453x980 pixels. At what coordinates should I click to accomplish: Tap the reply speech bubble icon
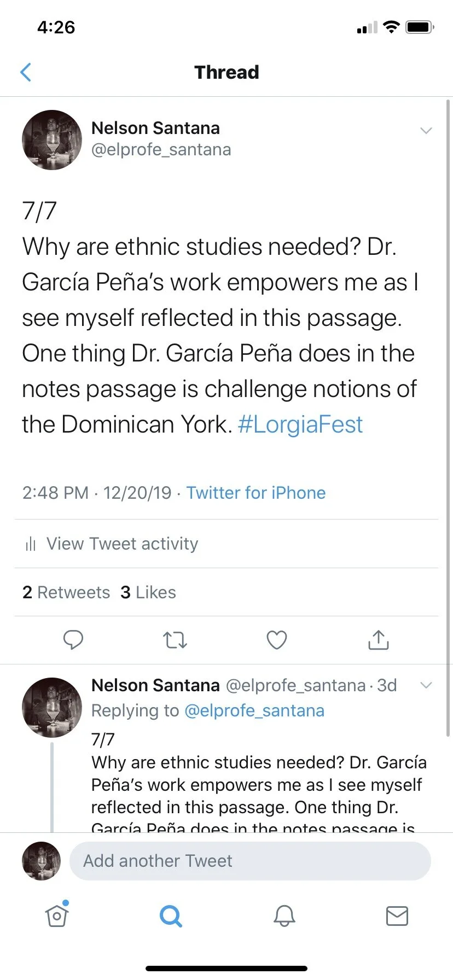point(73,639)
